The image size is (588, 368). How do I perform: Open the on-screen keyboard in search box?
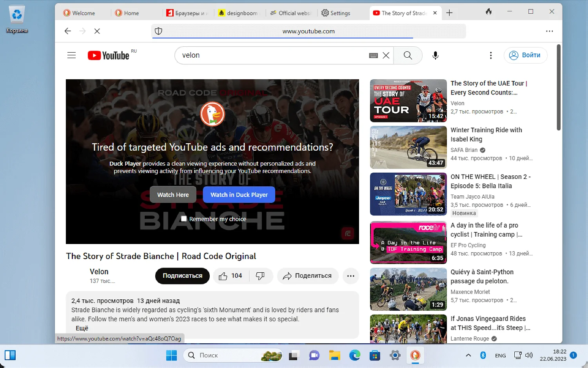point(373,56)
